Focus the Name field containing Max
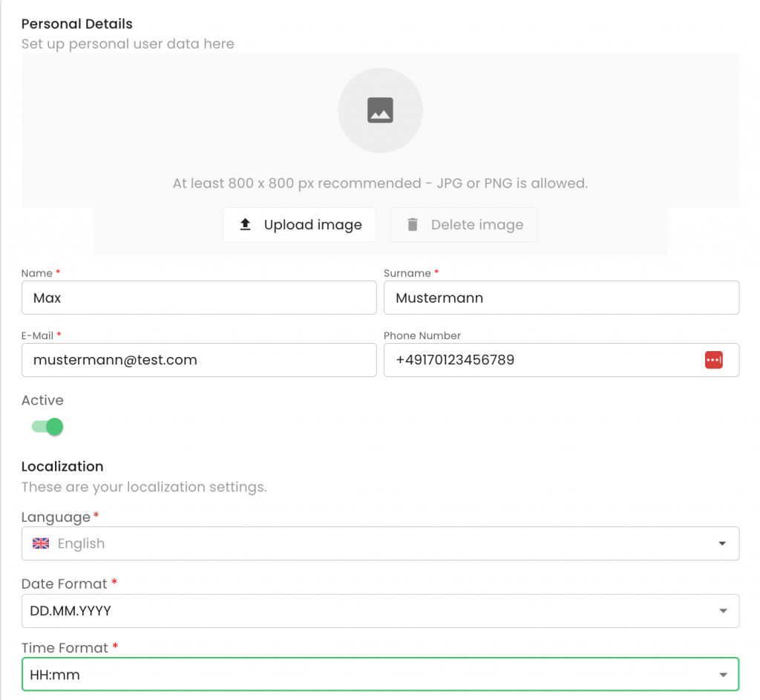Screen dimensions: 760x700 click(x=199, y=298)
